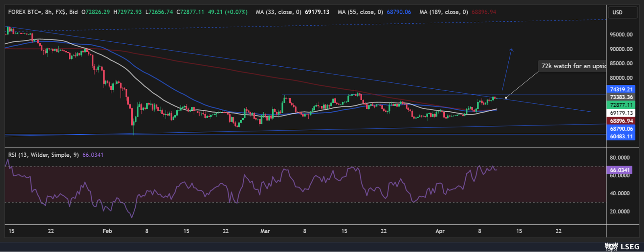Open the USD currency selector
644x252 pixels.
pos(622,12)
